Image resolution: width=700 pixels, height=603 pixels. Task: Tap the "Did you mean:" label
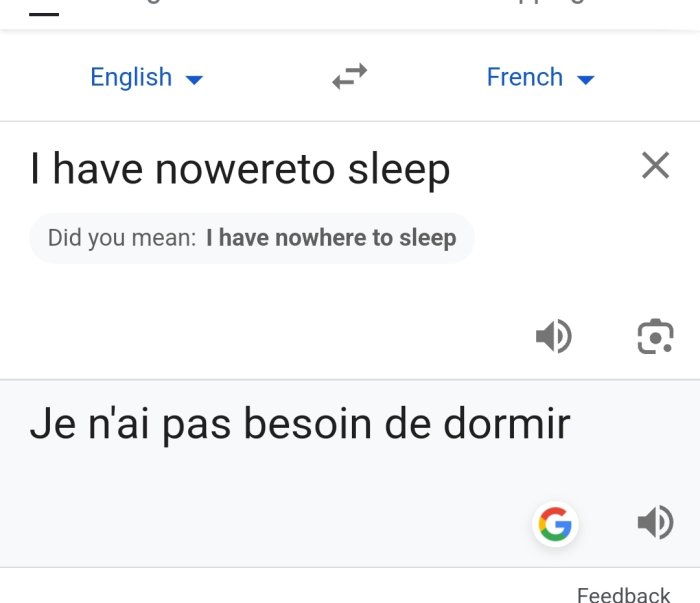(x=122, y=237)
